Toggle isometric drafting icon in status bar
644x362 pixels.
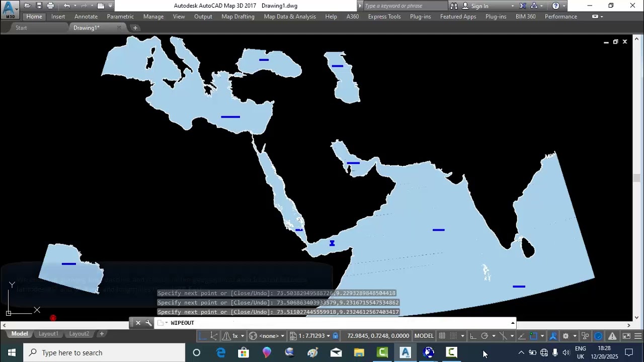503,336
